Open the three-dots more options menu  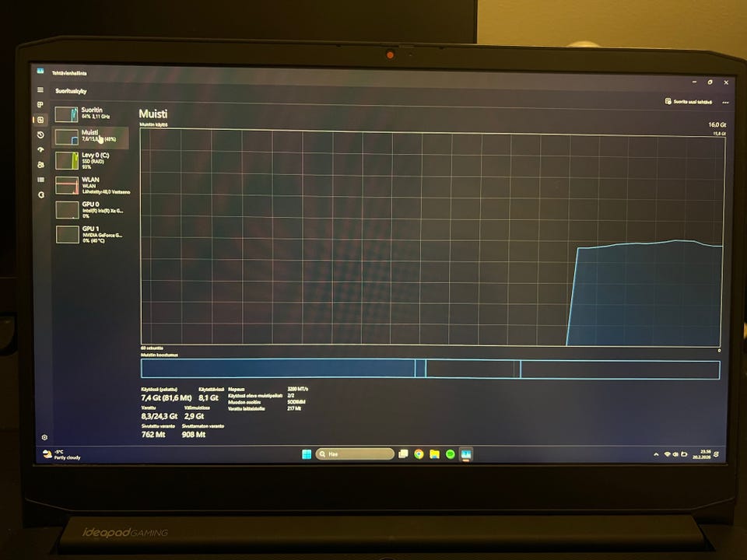point(725,103)
